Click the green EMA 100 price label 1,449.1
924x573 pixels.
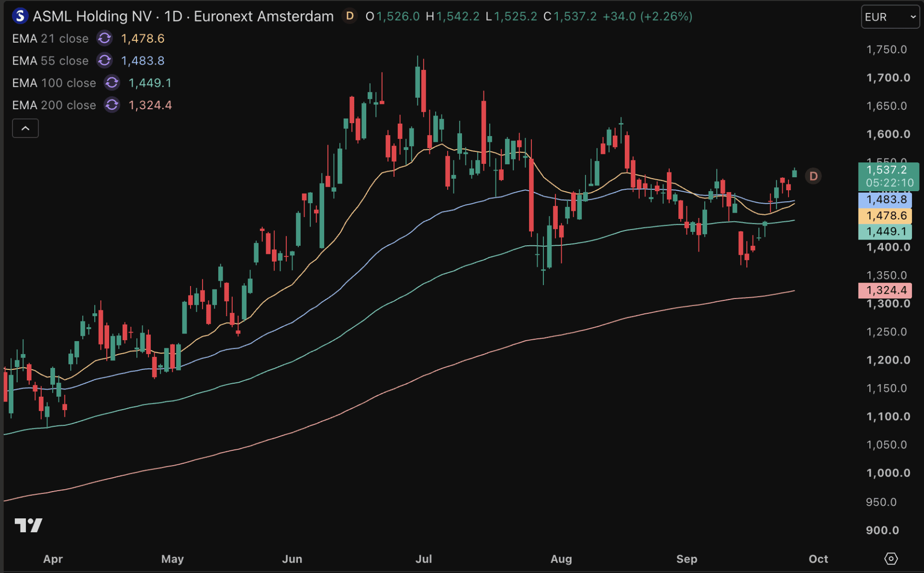coord(885,231)
